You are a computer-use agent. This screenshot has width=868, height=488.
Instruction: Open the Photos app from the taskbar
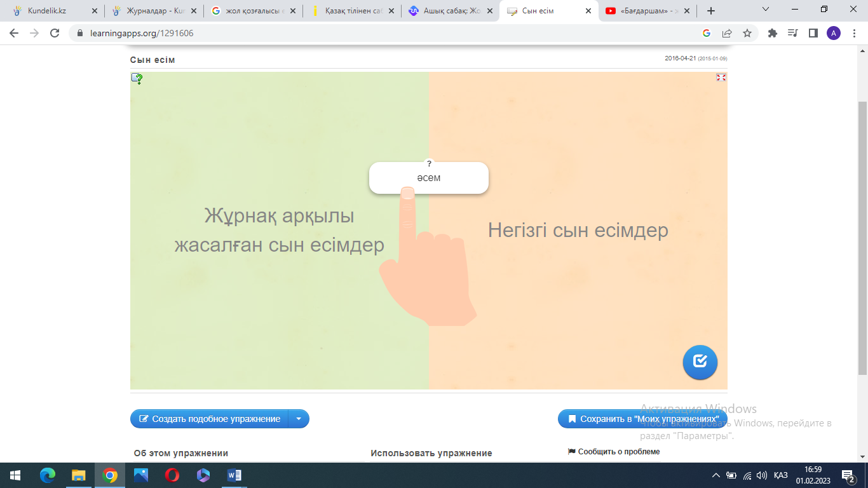click(141, 475)
